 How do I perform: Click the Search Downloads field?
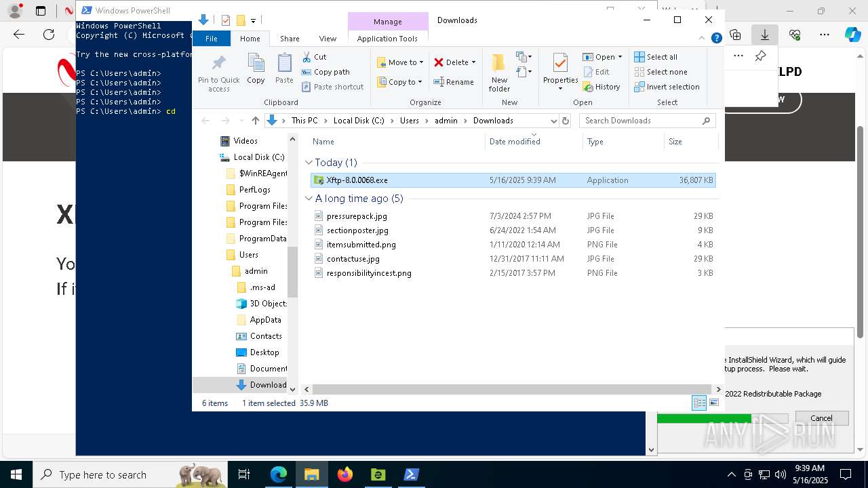pos(647,121)
